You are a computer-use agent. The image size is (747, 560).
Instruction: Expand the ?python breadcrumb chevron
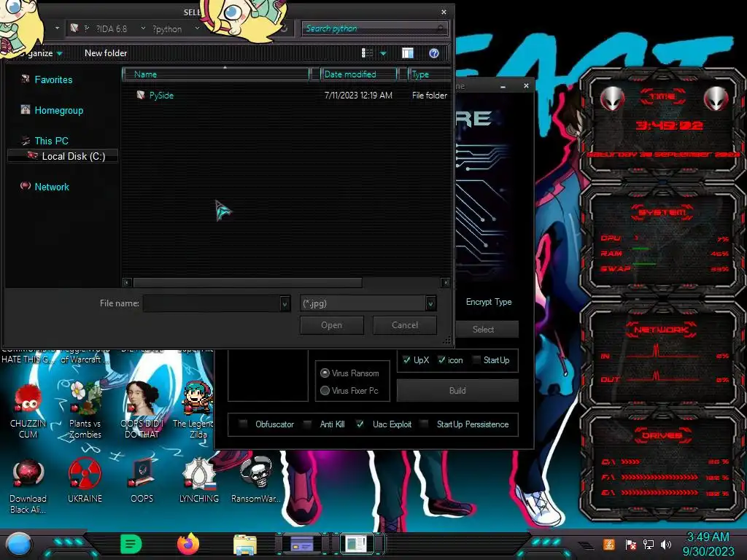tap(197, 28)
